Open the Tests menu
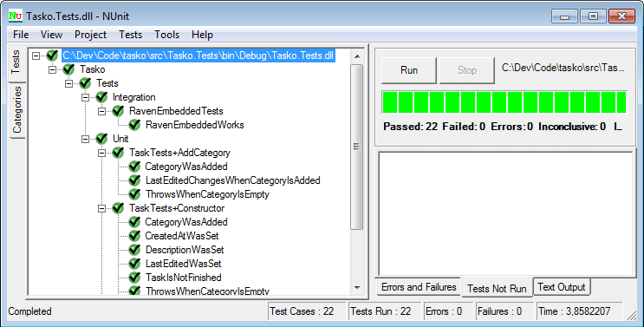 click(x=131, y=35)
